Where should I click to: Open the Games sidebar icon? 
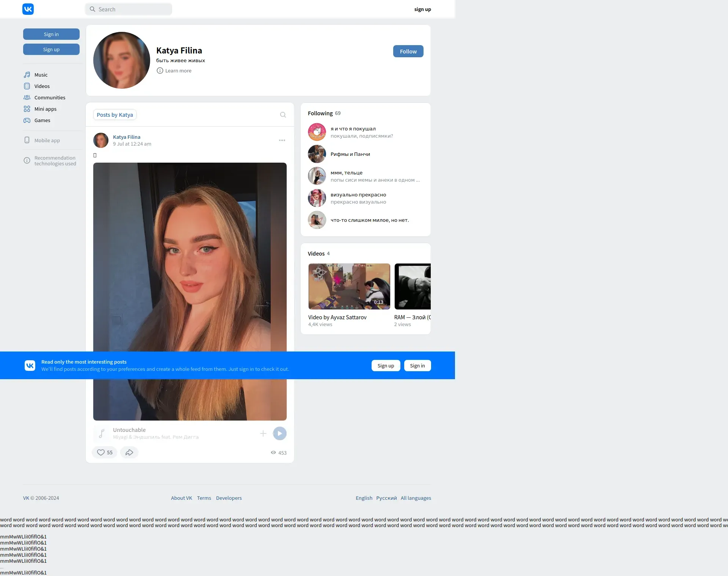[27, 120]
